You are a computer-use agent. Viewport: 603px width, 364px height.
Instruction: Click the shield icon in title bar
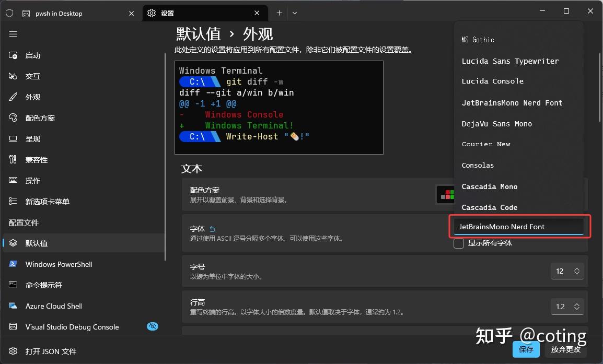click(9, 13)
